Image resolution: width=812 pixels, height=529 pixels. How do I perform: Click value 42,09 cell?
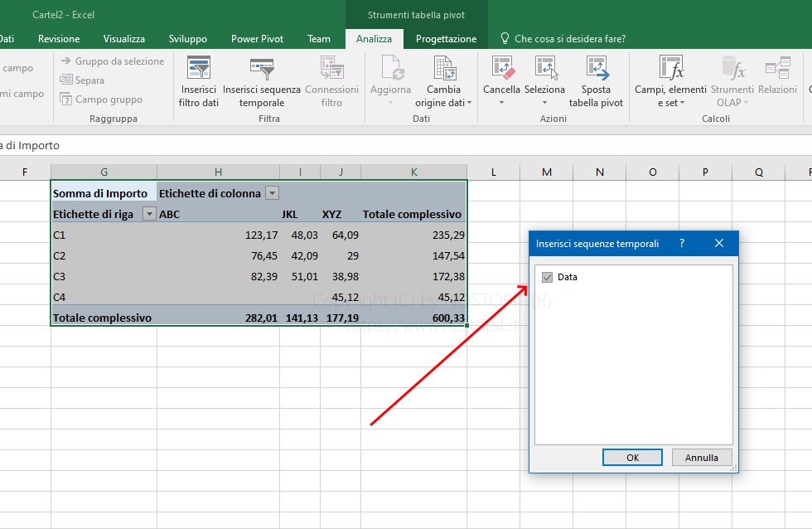tap(300, 255)
